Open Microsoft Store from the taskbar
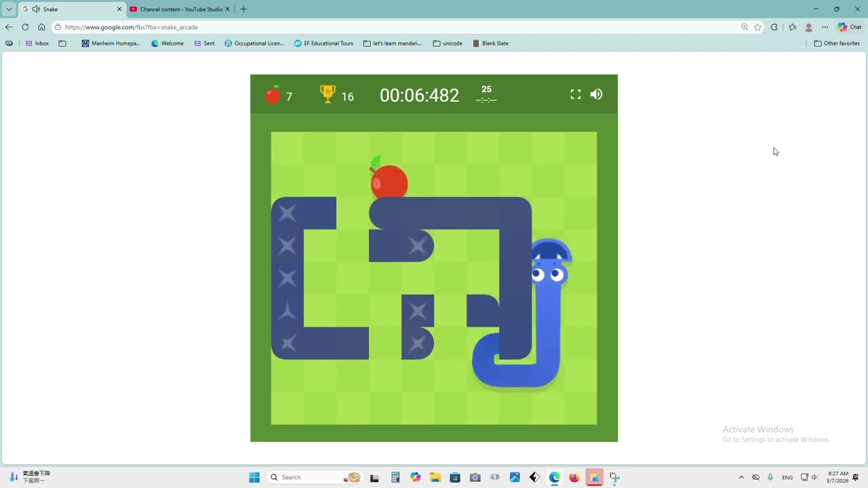Viewport: 868px width, 488px height. click(x=455, y=477)
